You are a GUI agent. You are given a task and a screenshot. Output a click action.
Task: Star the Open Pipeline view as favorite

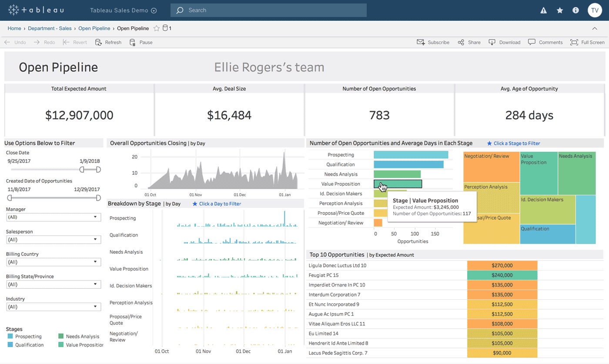156,28
